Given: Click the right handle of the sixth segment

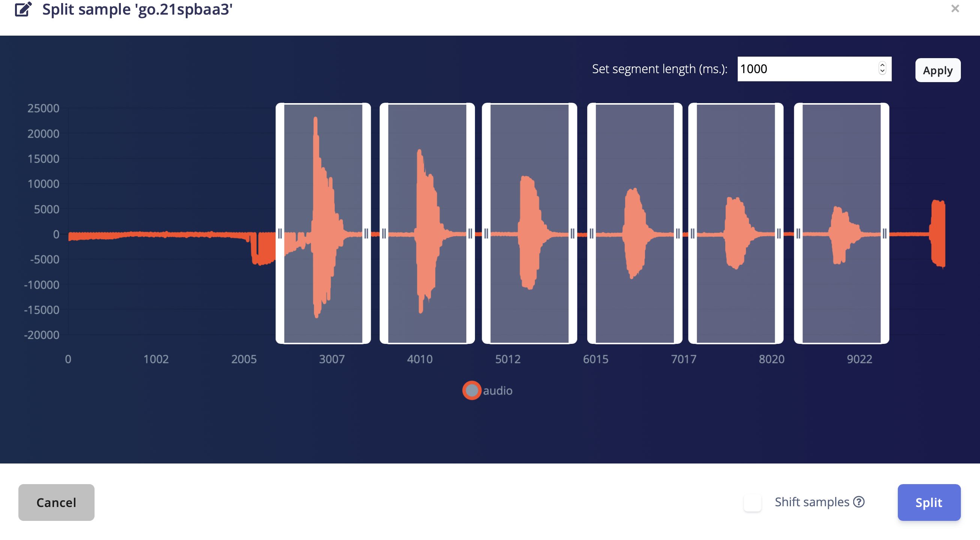Looking at the screenshot, I should pos(885,234).
